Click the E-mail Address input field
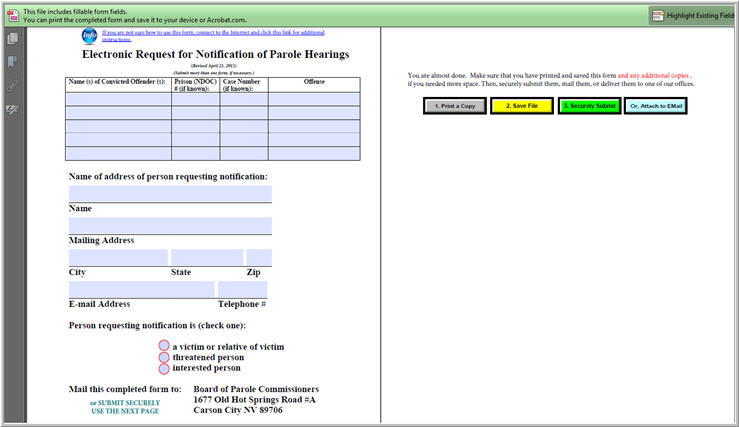The image size is (739, 427). point(141,289)
